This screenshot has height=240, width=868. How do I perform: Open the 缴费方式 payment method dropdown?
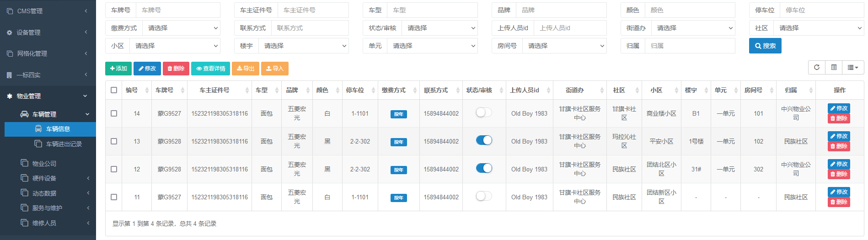coord(181,28)
